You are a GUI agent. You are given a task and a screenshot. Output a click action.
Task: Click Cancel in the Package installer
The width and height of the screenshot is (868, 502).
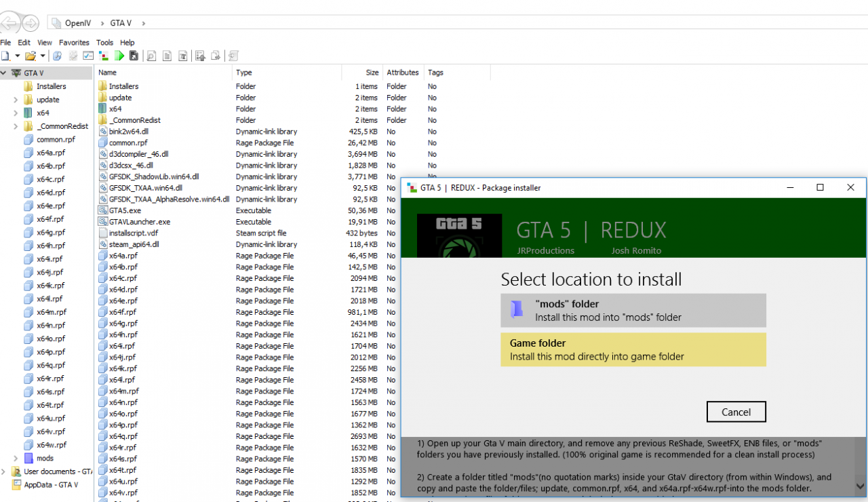point(736,412)
